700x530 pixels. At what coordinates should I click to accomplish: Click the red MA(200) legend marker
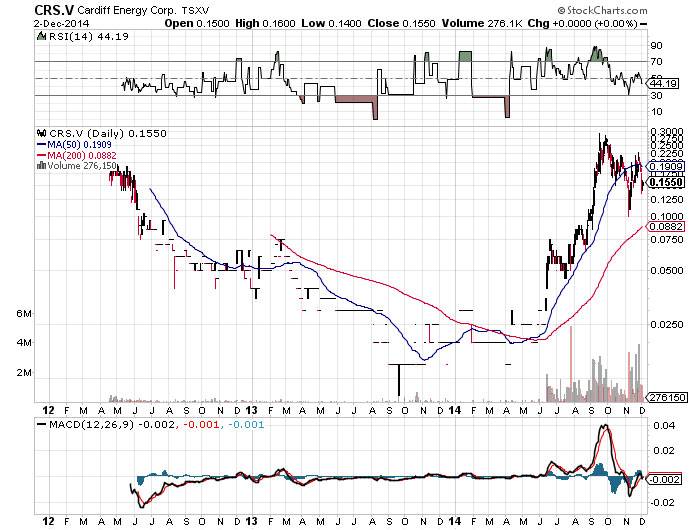[x=40, y=155]
